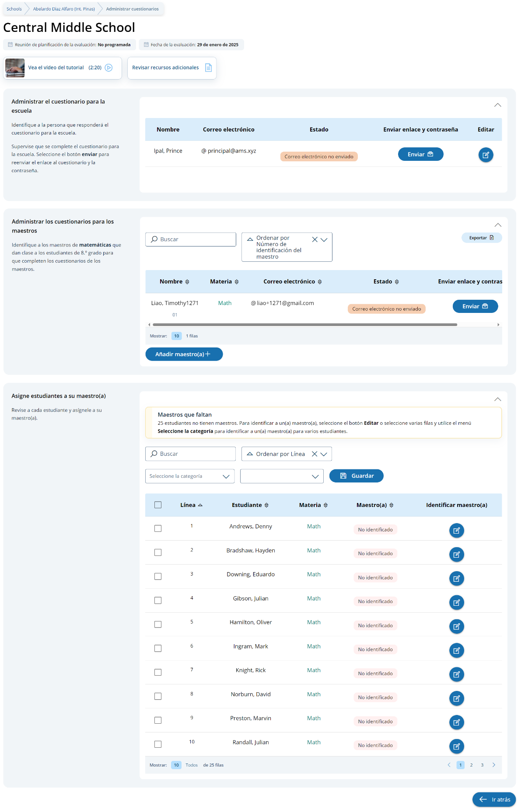521x812 pixels.
Task: Sort teachers table by Materia column icon
Action: tap(237, 282)
